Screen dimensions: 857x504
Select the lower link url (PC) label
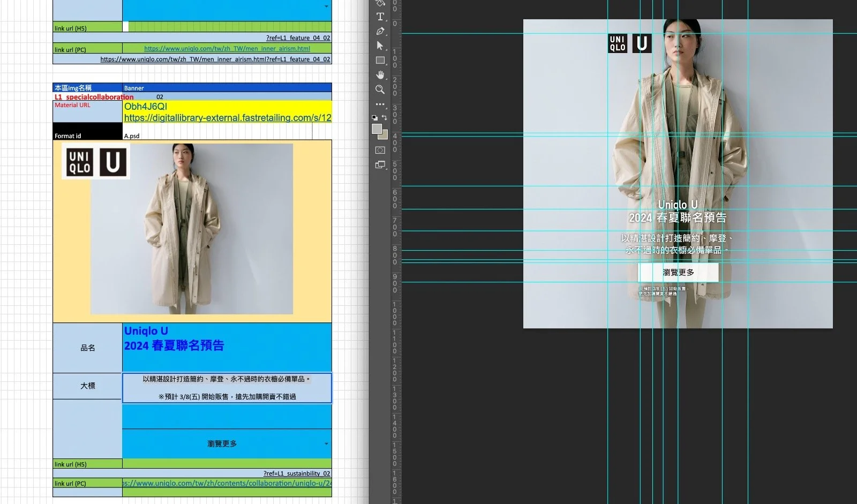tap(88, 483)
